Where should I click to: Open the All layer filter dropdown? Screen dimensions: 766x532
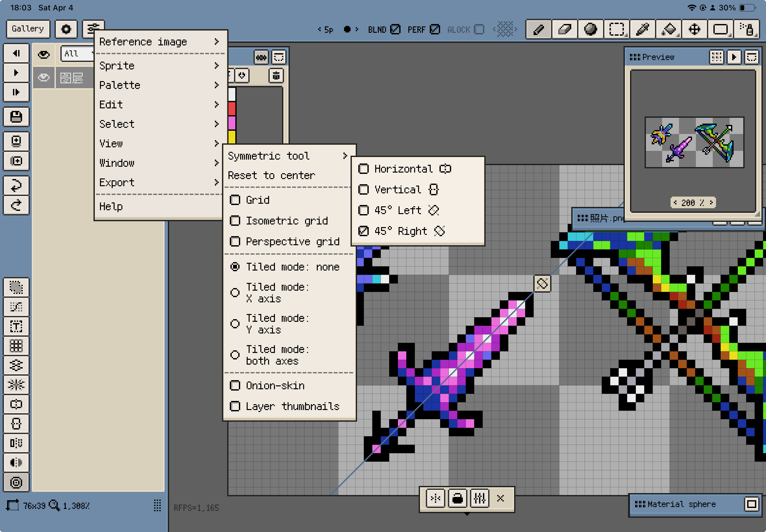coord(77,54)
